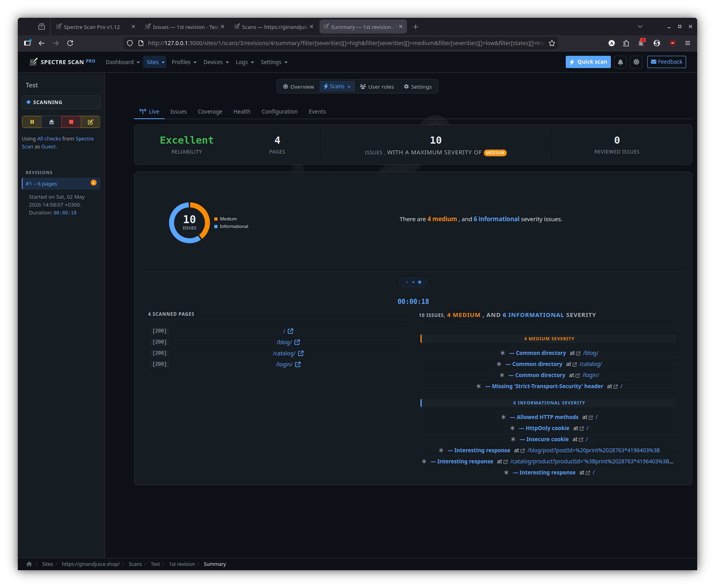715x588 pixels.
Task: Open Firefox hamburger menu
Action: [688, 43]
